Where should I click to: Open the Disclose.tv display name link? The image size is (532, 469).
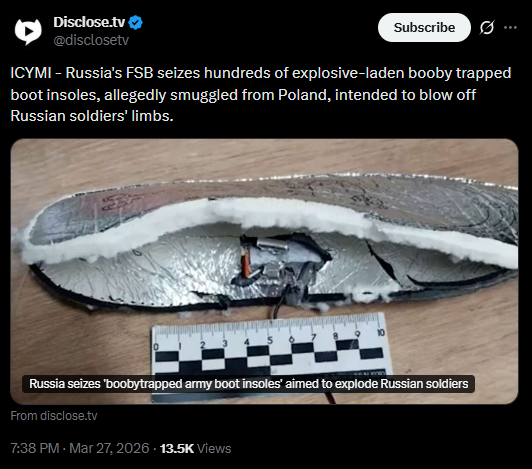coord(89,22)
